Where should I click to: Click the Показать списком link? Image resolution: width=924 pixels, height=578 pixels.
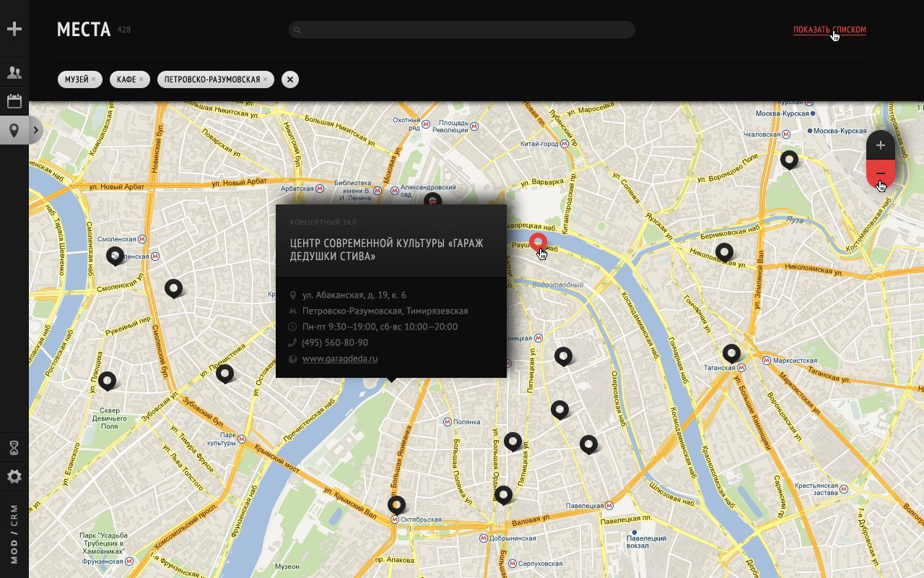pos(829,30)
